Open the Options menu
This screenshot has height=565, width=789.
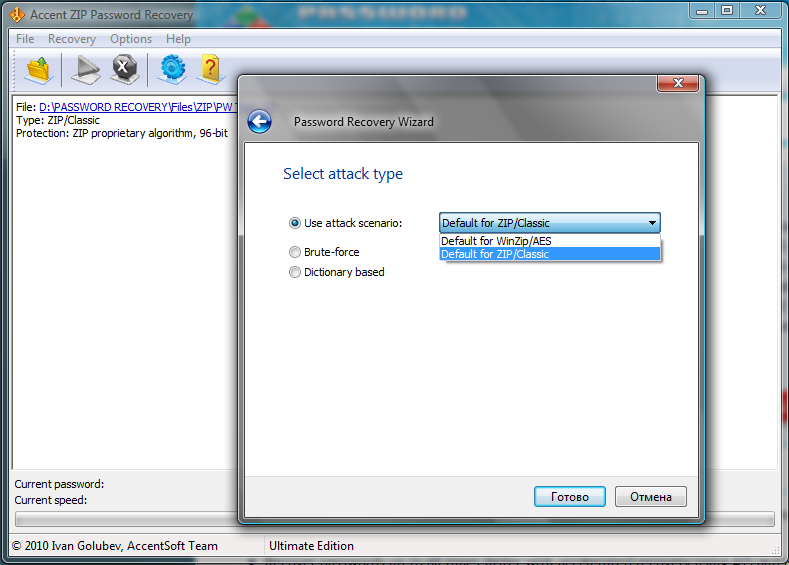[x=131, y=39]
